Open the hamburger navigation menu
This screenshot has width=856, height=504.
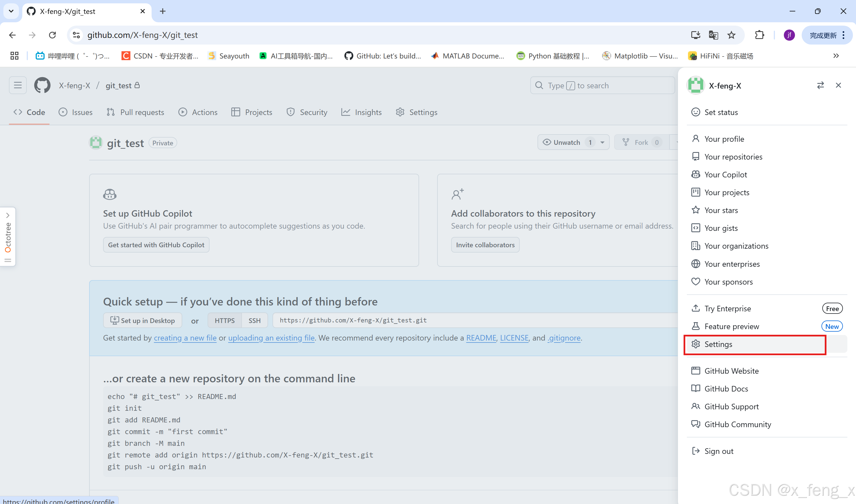pyautogui.click(x=18, y=85)
